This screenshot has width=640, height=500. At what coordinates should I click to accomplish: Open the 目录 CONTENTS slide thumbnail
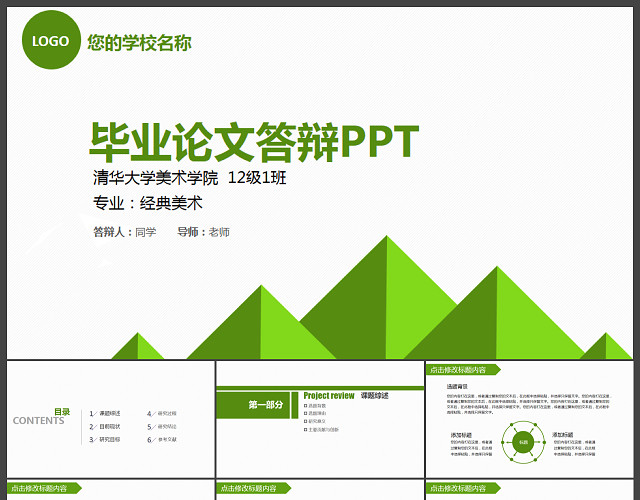coord(111,419)
